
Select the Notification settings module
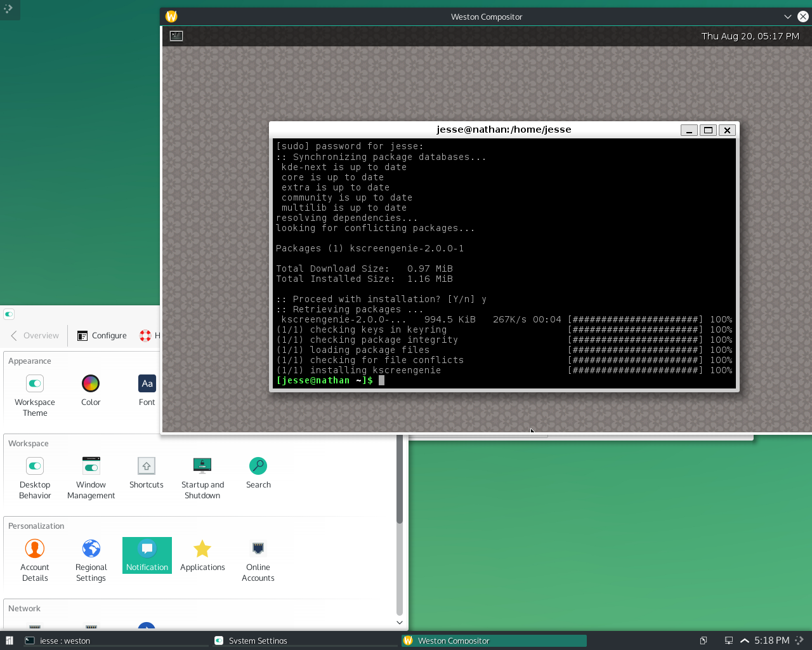click(x=147, y=555)
